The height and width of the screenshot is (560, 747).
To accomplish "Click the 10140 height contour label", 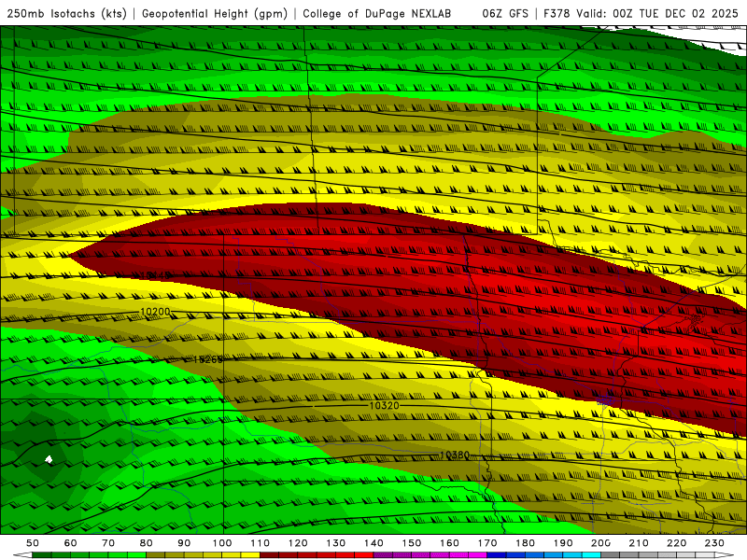I will 156,275.
